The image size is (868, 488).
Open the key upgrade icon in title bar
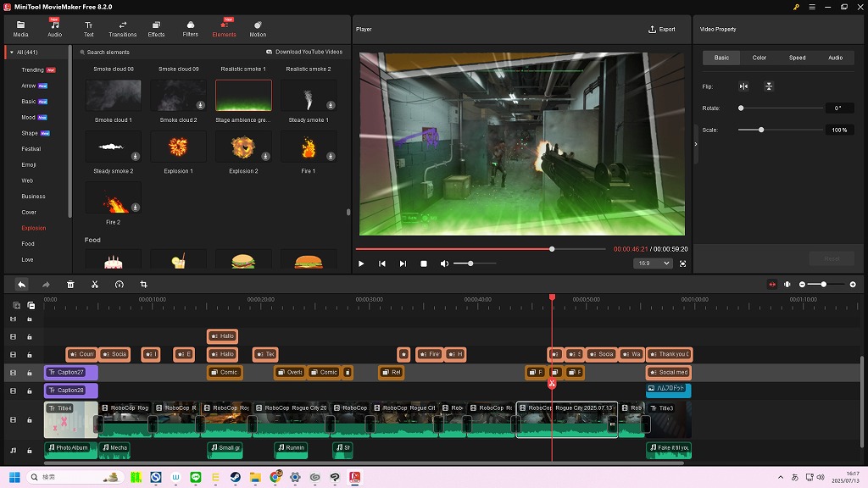[796, 7]
